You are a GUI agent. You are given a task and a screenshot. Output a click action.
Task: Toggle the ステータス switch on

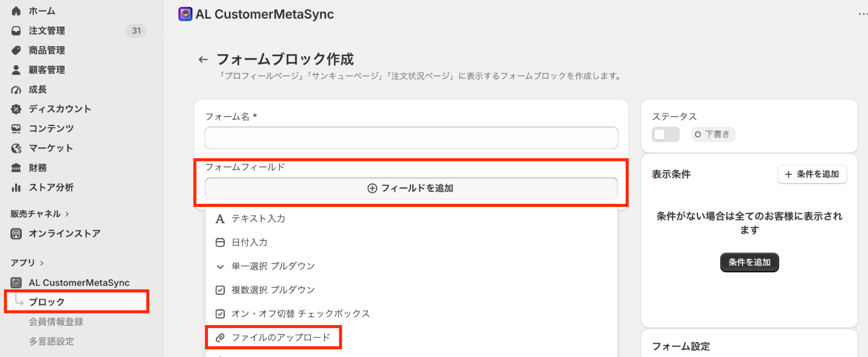point(665,134)
